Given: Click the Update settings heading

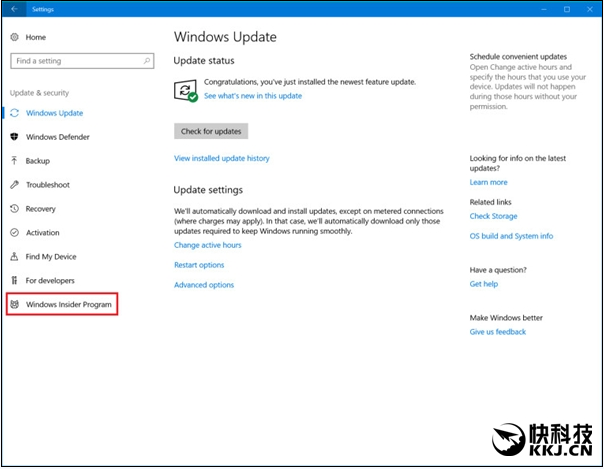Looking at the screenshot, I should click(208, 190).
